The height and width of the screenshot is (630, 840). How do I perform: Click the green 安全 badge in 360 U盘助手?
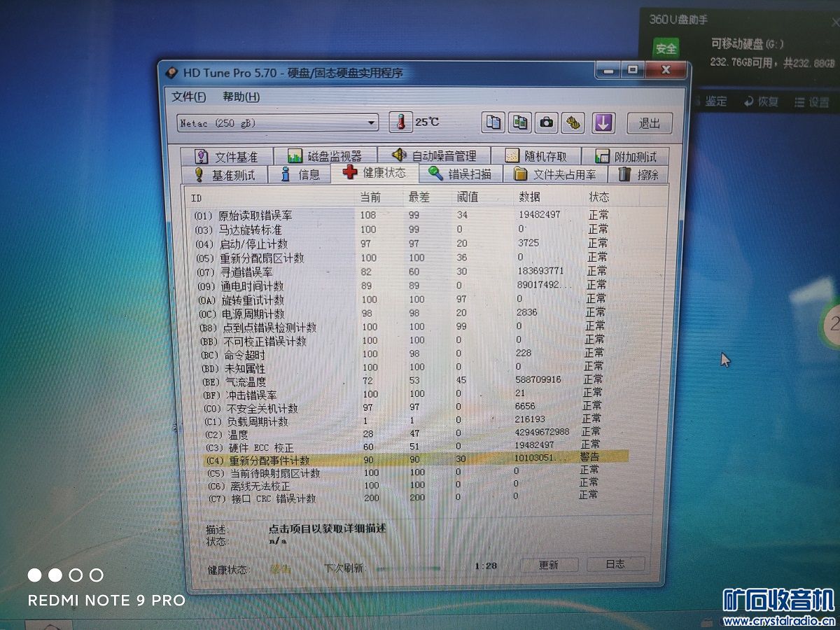coord(666,48)
